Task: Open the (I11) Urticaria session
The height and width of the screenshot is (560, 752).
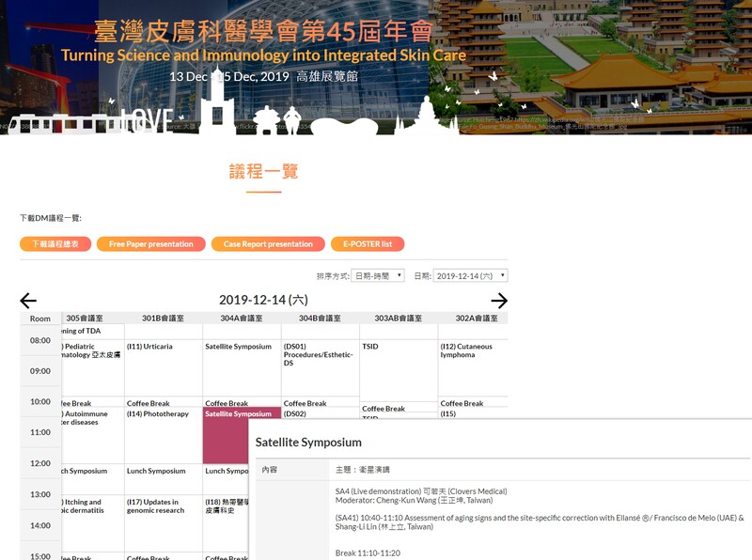Action: click(164, 367)
